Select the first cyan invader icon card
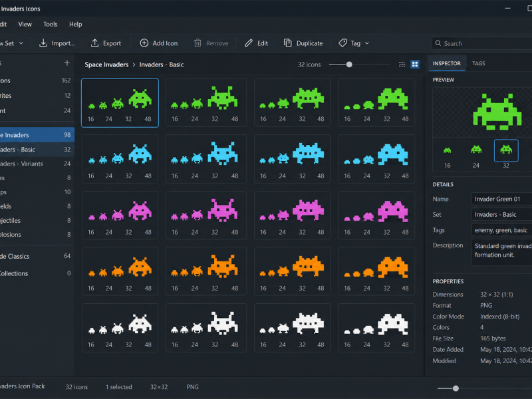Screen dimensions: 532x399 point(120,159)
